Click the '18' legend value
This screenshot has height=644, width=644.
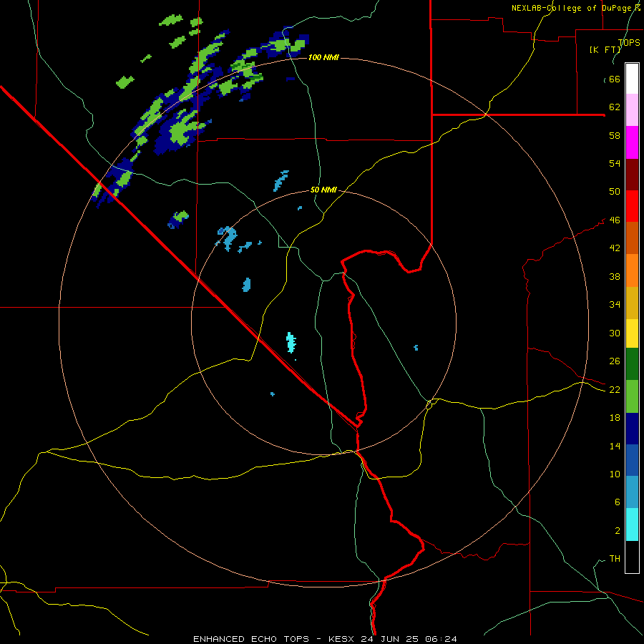coord(615,418)
